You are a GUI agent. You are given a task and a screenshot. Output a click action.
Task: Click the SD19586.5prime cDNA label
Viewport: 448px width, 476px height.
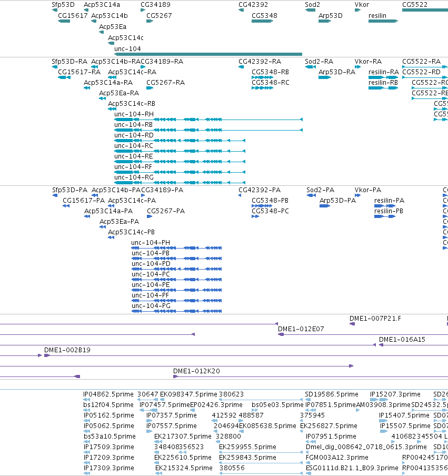click(332, 394)
